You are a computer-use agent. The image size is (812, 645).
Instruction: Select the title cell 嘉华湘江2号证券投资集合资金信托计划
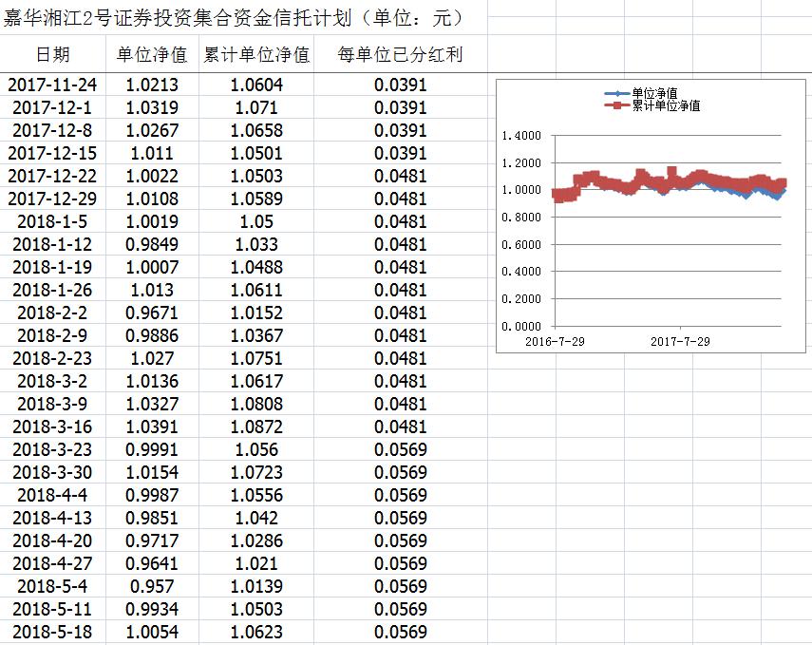tap(233, 18)
